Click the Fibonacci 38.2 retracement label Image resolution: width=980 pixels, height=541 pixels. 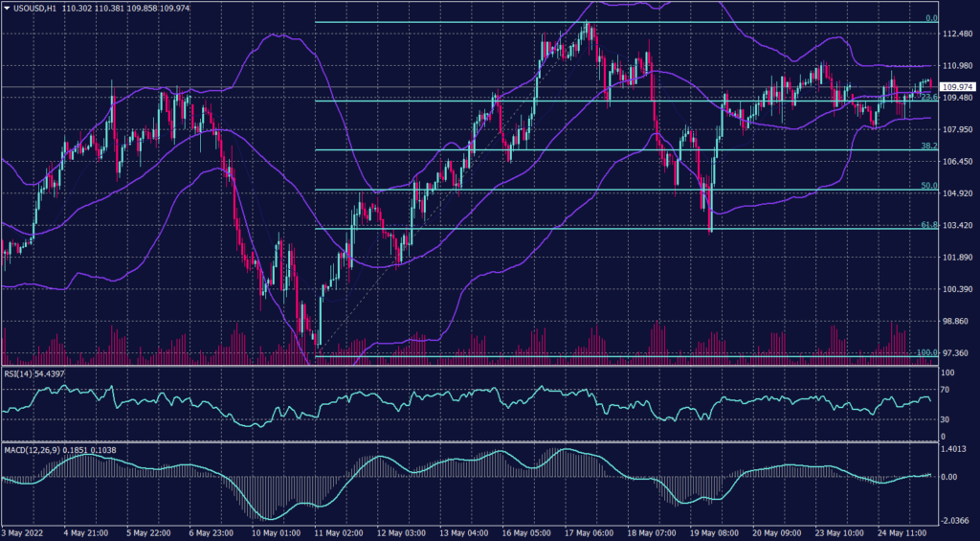[x=927, y=146]
